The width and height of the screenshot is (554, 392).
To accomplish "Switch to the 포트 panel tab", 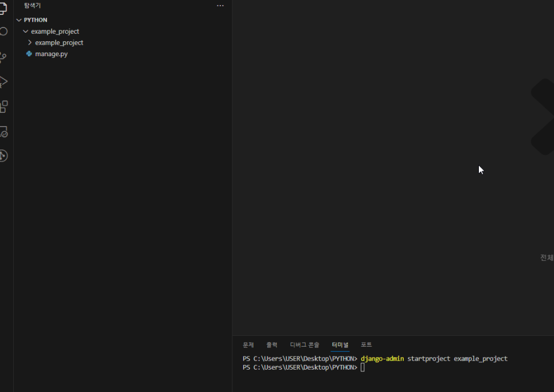I will point(366,344).
